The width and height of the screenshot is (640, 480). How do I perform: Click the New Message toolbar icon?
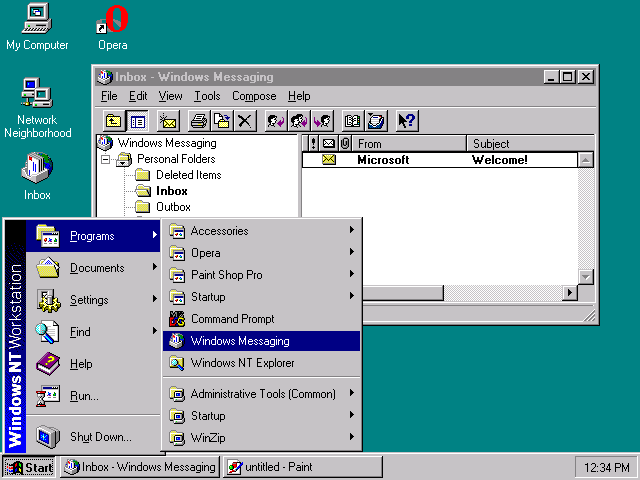click(168, 121)
